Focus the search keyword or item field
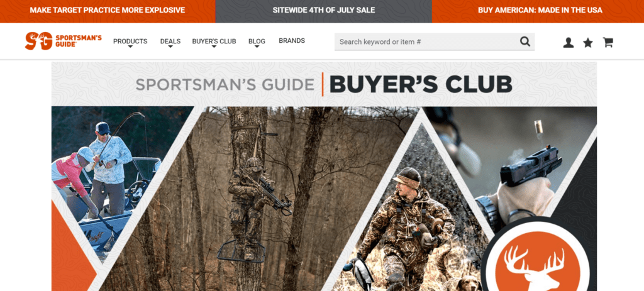This screenshot has height=291, width=644. coord(427,41)
